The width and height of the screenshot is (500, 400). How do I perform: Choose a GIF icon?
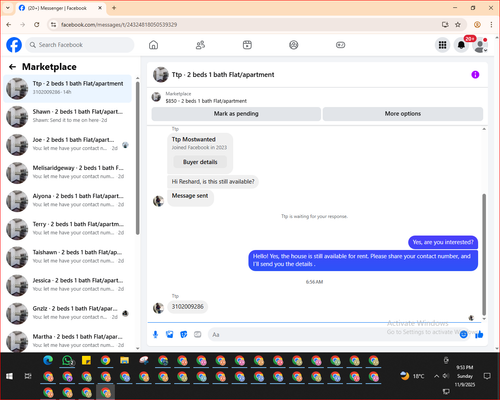coord(198,334)
